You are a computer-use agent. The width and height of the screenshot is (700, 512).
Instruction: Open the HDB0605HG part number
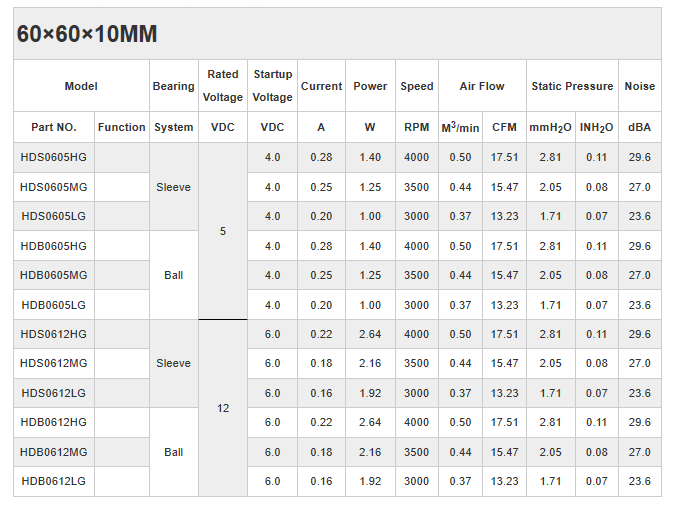(54, 246)
